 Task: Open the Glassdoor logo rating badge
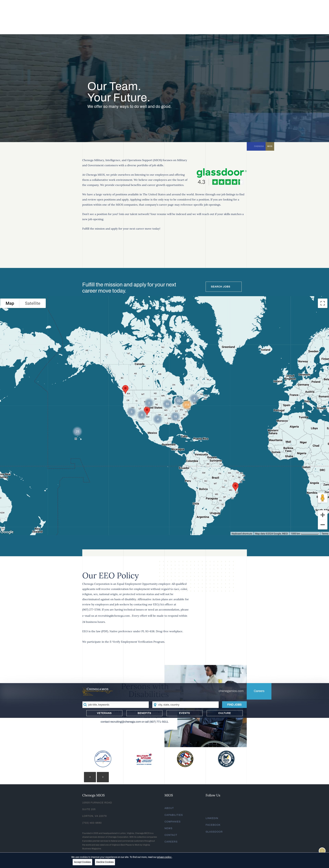[x=221, y=177]
